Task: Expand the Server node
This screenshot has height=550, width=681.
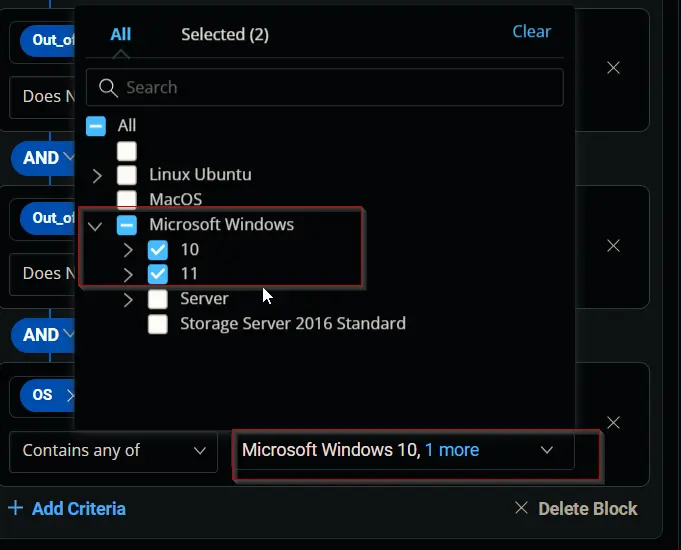Action: click(128, 300)
